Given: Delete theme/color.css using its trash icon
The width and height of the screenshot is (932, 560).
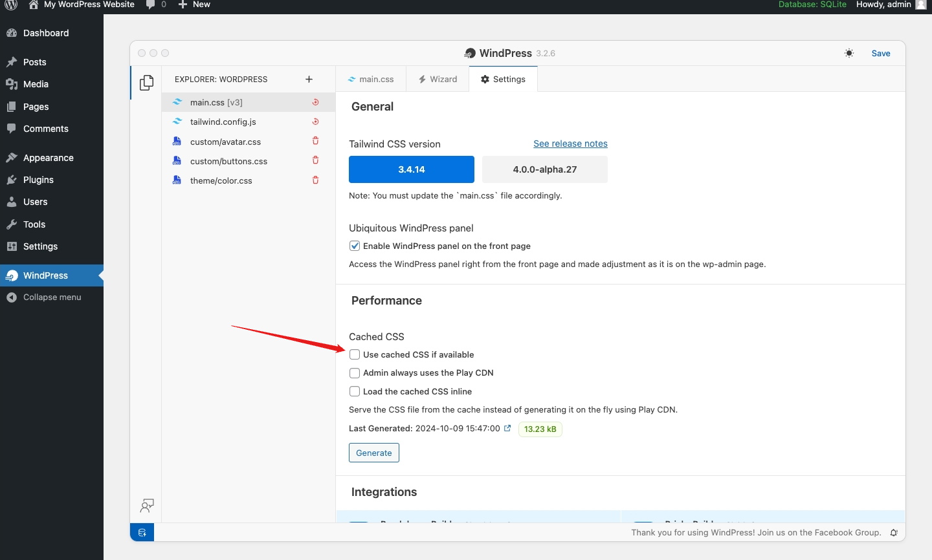Looking at the screenshot, I should coord(315,180).
